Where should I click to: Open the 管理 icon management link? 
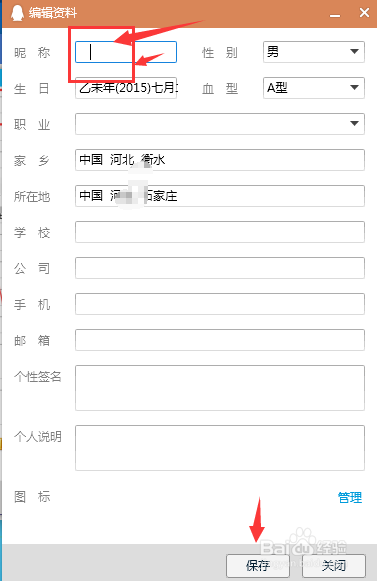[x=350, y=497]
